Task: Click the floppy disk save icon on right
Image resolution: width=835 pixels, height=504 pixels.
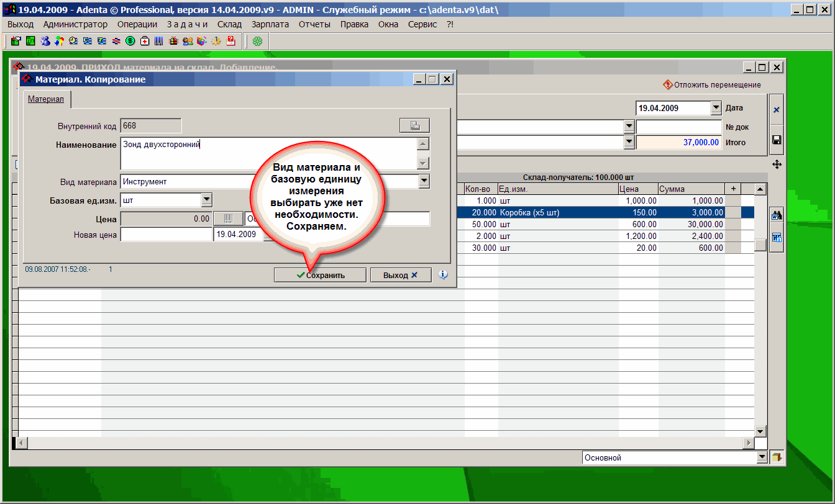Action: click(776, 140)
